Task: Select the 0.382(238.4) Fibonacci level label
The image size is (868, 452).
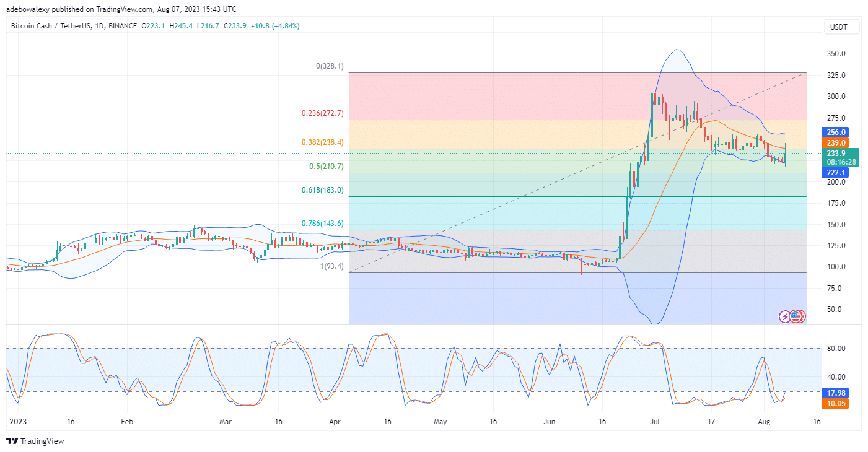Action: pyautogui.click(x=322, y=142)
